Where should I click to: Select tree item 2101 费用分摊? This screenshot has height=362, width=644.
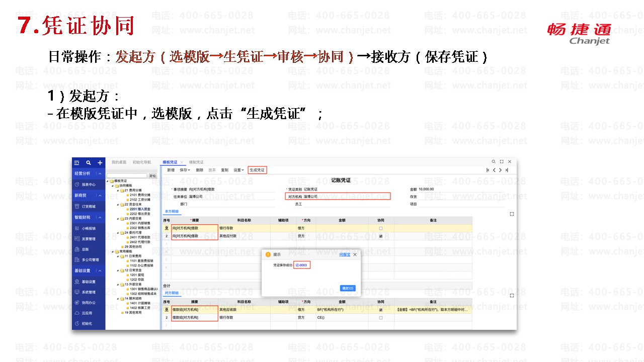pyautogui.click(x=139, y=195)
